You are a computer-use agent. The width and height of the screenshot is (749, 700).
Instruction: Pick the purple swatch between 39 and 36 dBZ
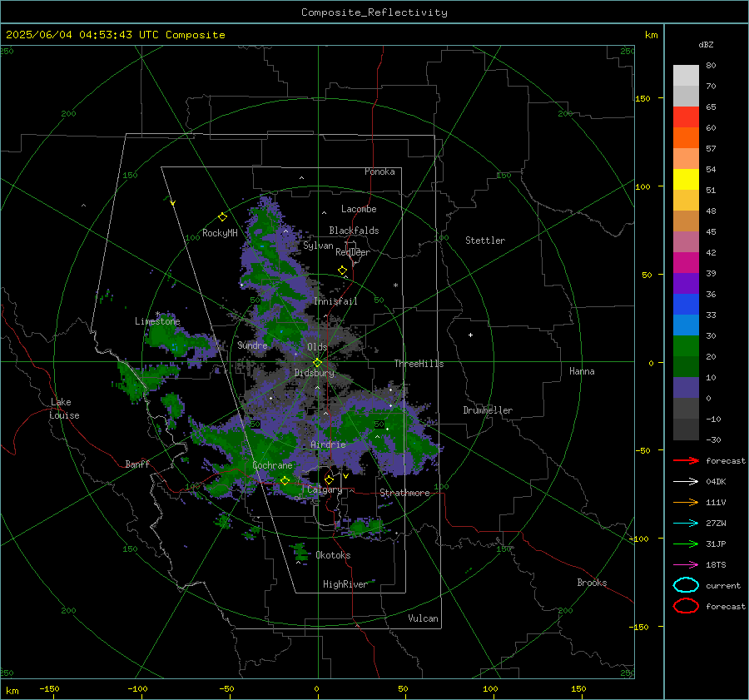tap(686, 283)
